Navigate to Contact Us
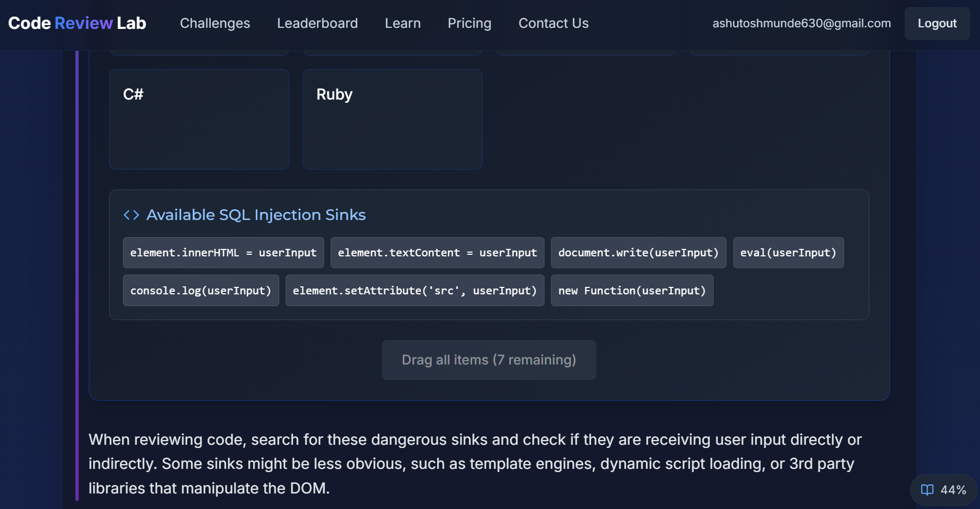980x509 pixels. (x=553, y=24)
